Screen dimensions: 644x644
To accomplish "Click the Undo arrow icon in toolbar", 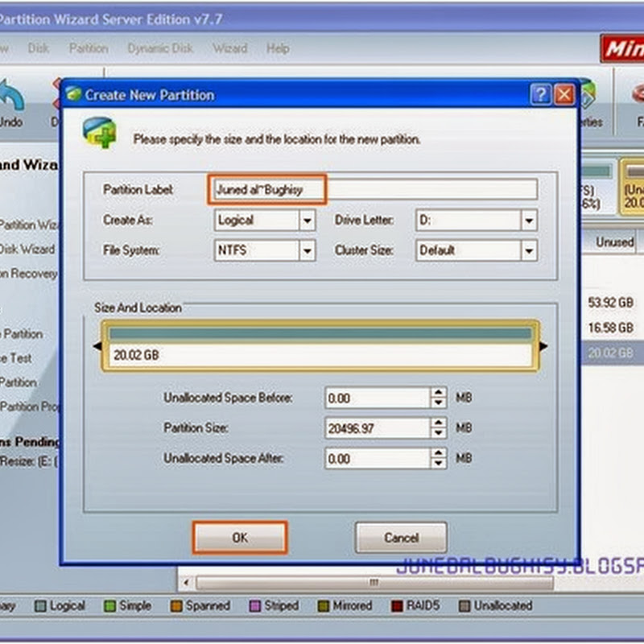I will [11, 95].
